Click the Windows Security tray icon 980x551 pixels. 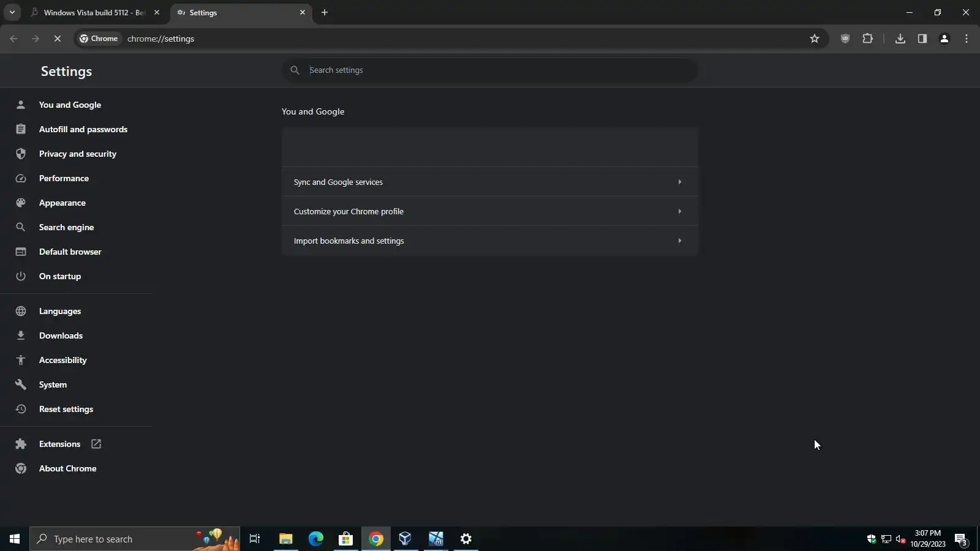872,539
